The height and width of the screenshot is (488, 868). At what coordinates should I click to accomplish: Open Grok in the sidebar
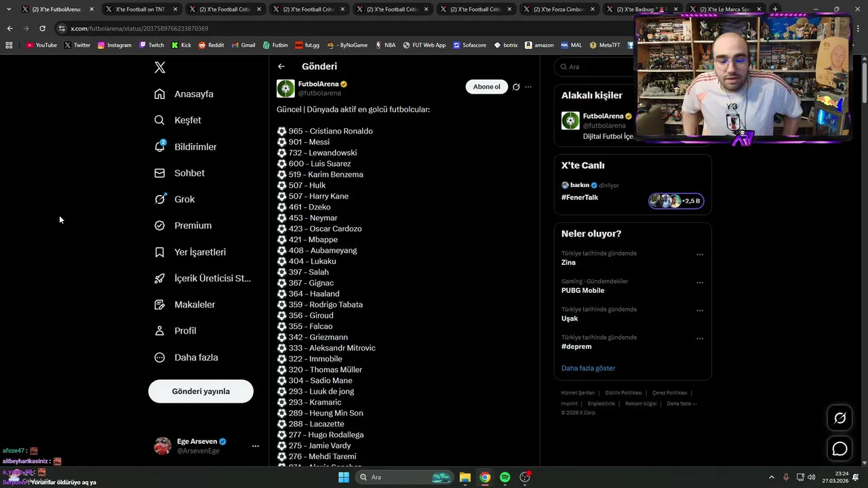point(174,199)
